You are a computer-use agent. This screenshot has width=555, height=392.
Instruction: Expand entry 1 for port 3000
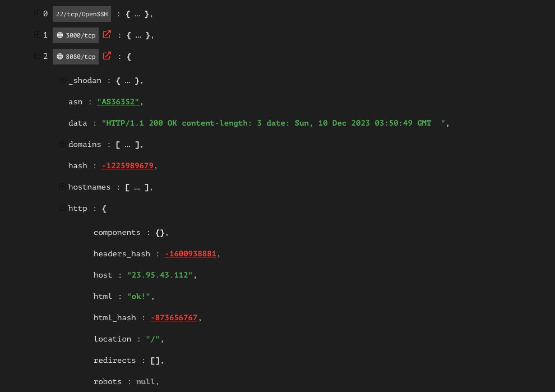click(37, 34)
